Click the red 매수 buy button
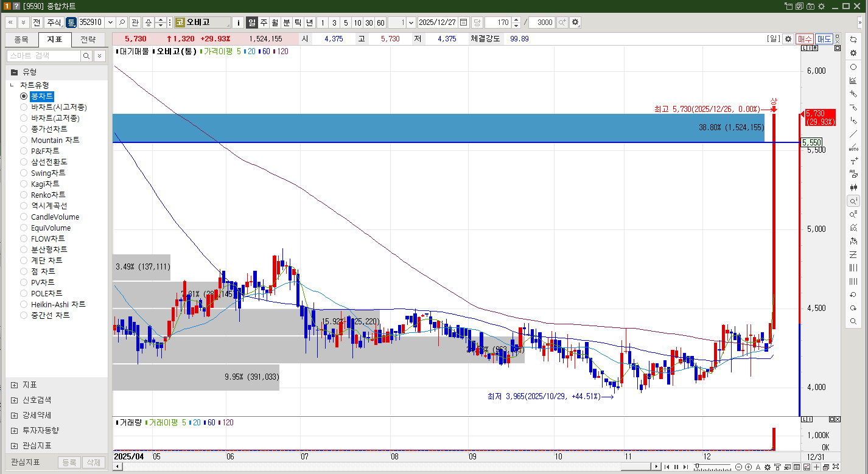The width and height of the screenshot is (868, 474). pyautogui.click(x=805, y=39)
